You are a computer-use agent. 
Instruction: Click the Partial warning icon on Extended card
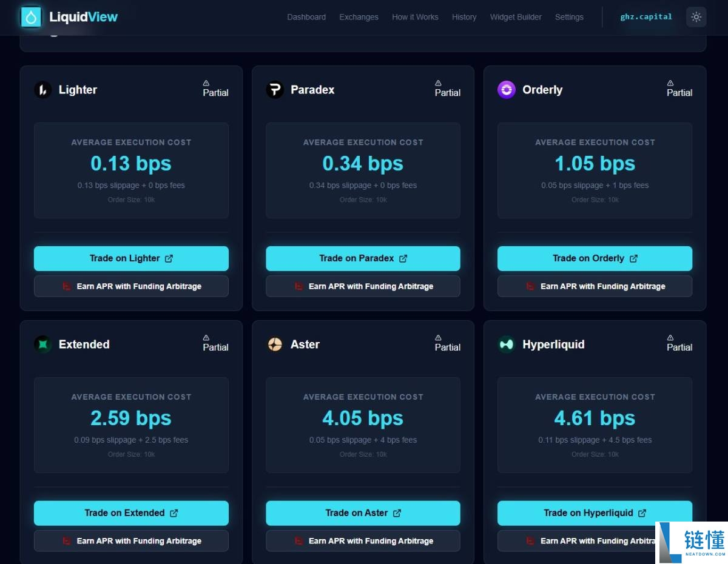tap(206, 338)
